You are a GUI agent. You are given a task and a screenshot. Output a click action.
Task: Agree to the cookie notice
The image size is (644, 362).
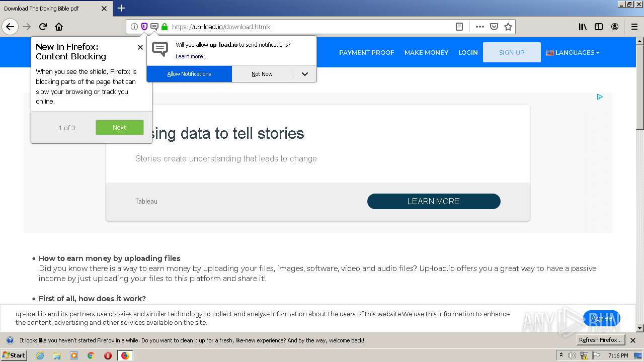602,318
